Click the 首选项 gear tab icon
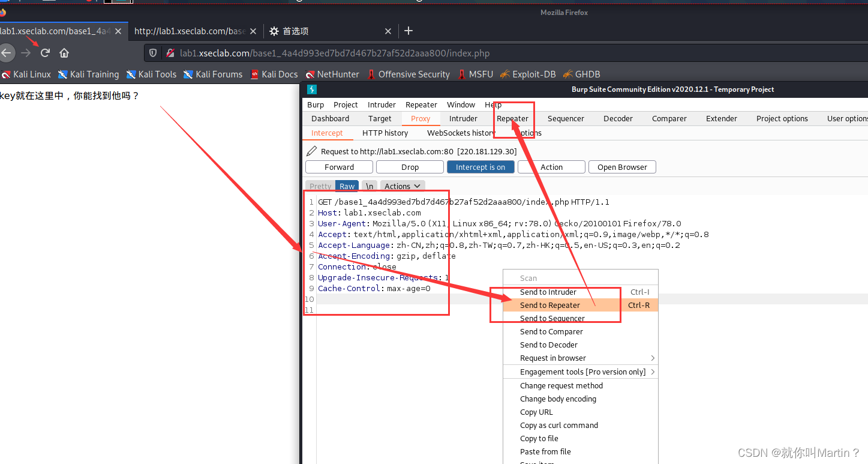This screenshot has height=464, width=868. (x=274, y=31)
